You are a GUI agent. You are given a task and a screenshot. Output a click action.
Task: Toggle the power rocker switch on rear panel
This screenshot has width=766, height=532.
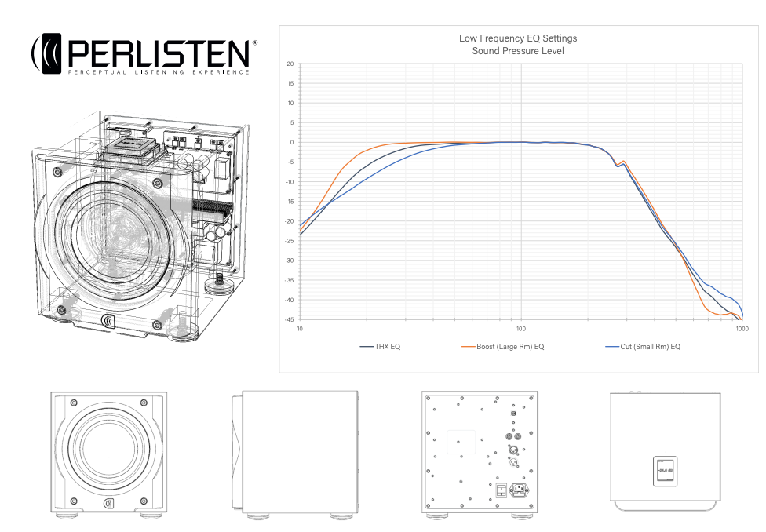(x=500, y=490)
